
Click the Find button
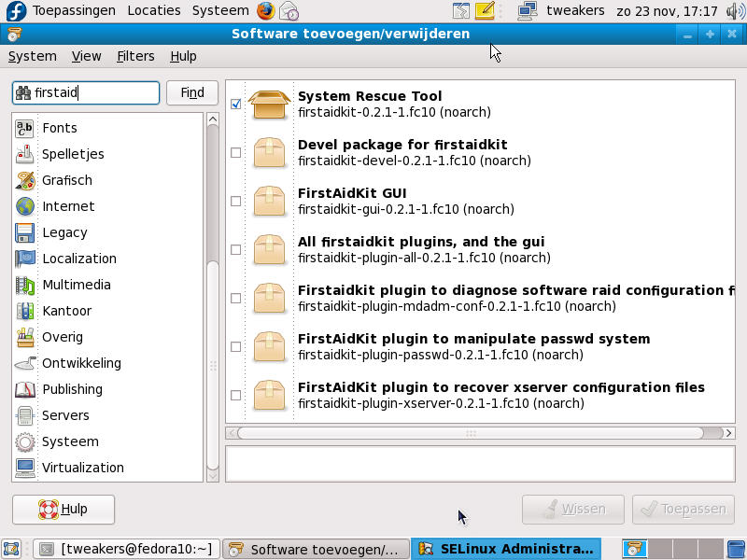(x=192, y=92)
